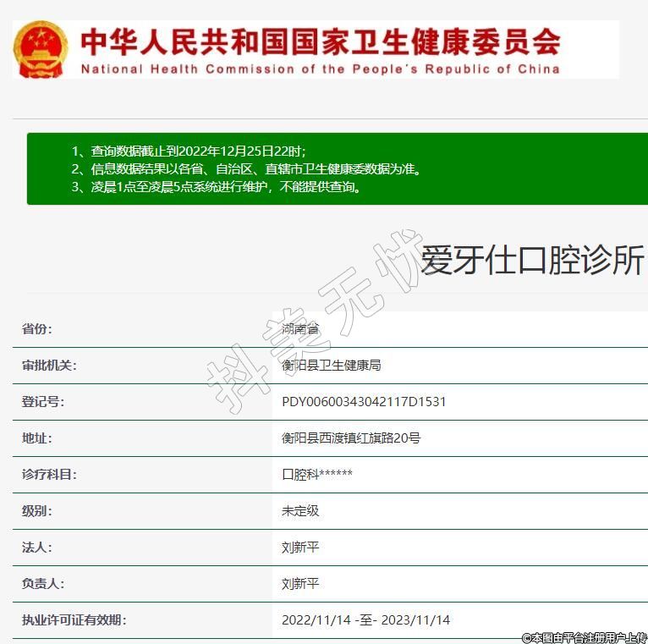Click the 登记号 row label
Image resolution: width=648 pixels, height=644 pixels.
[x=43, y=402]
